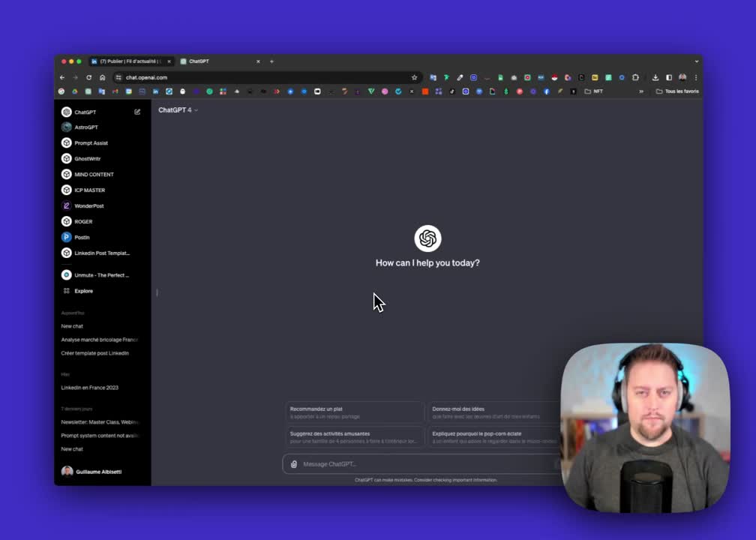Click the Chrome profile avatar
This screenshot has height=540, width=756.
pos(682,78)
